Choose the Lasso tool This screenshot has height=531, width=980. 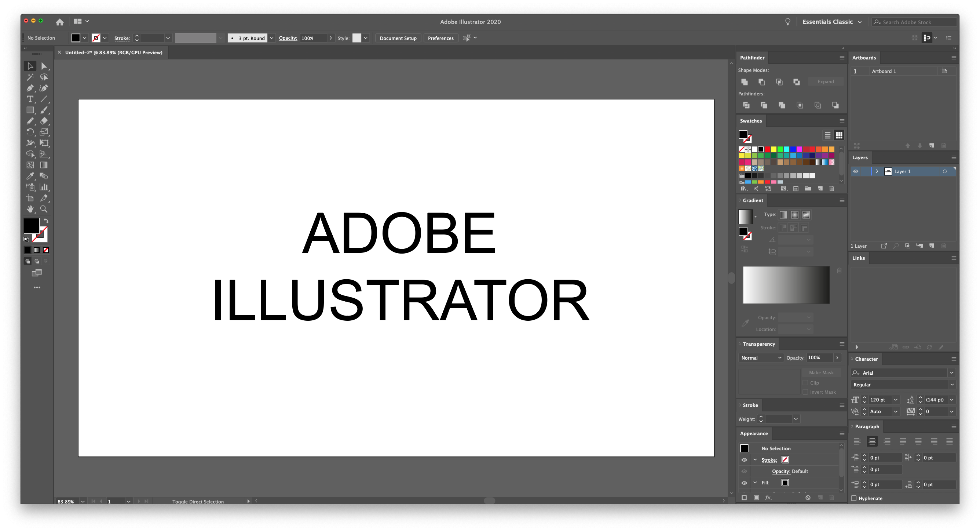coord(44,77)
